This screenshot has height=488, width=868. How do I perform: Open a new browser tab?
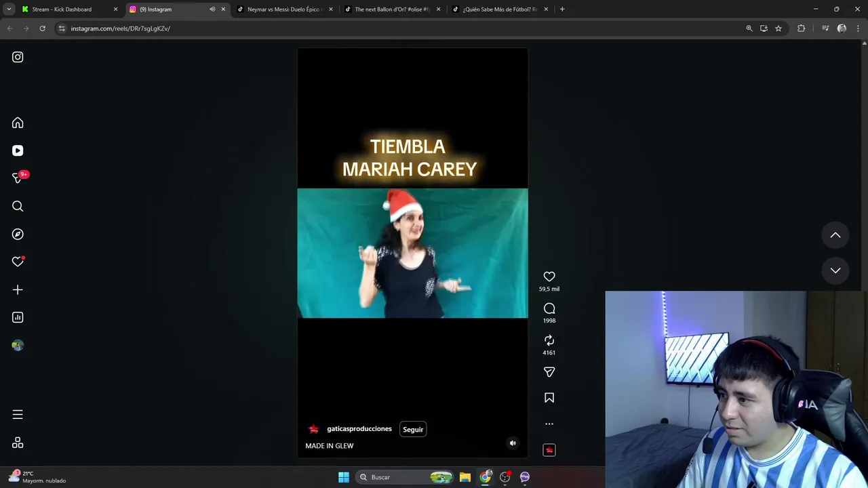click(562, 9)
